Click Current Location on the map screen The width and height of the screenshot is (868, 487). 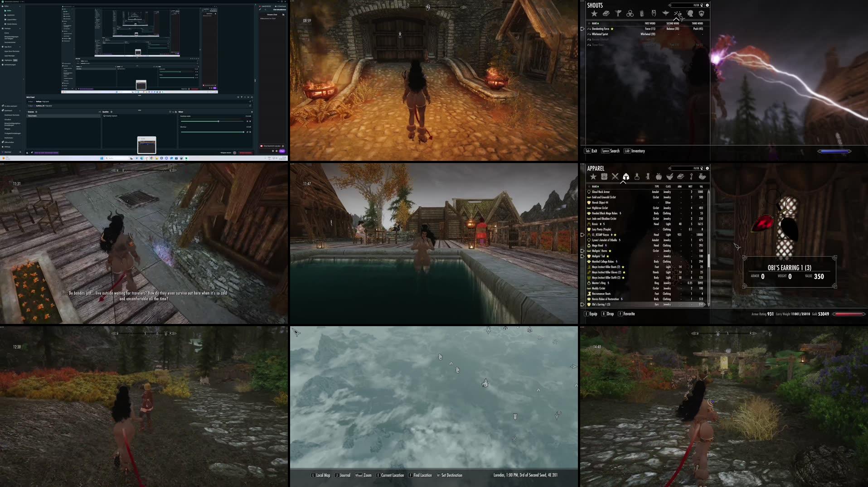click(x=390, y=475)
